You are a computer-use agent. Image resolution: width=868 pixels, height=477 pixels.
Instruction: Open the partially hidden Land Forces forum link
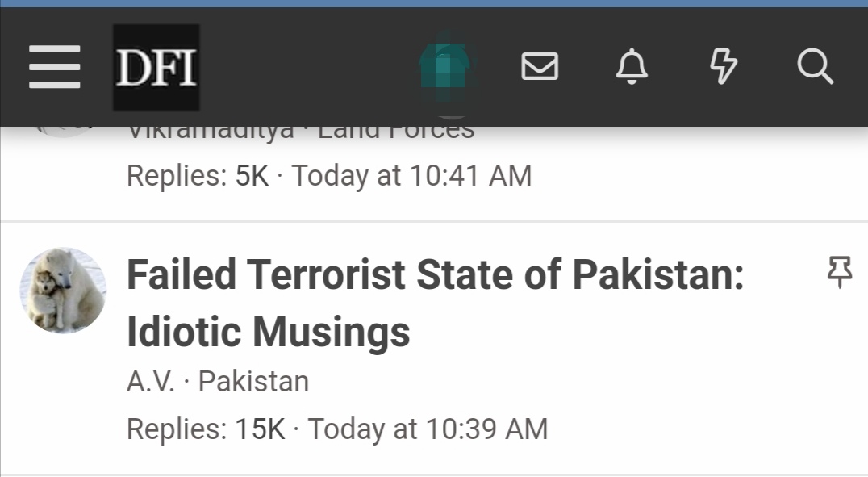[x=396, y=133]
